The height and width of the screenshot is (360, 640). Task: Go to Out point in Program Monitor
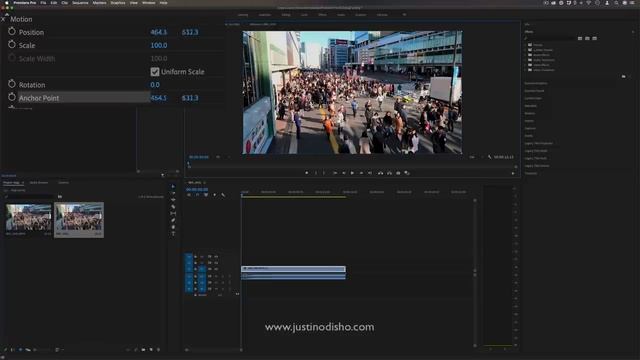pos(370,173)
